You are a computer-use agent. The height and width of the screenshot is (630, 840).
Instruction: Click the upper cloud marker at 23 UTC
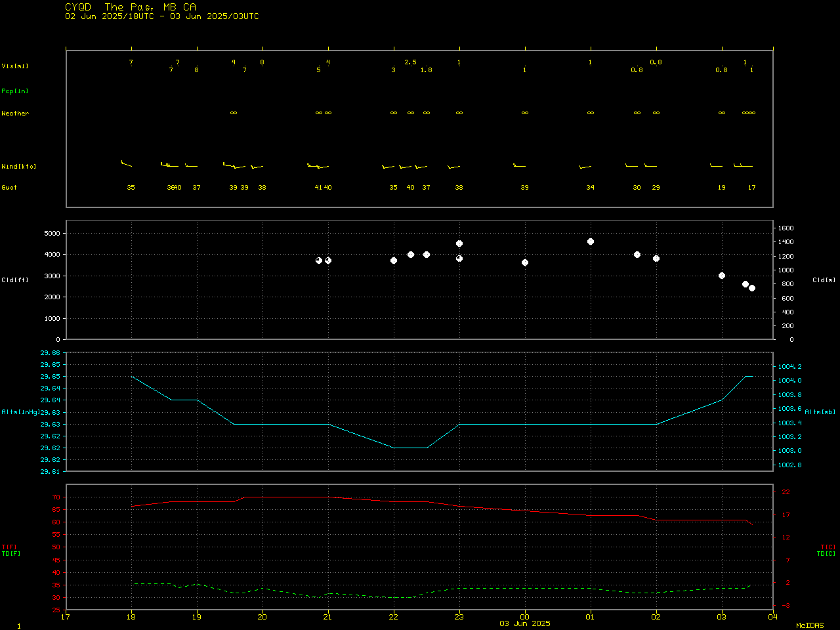459,243
